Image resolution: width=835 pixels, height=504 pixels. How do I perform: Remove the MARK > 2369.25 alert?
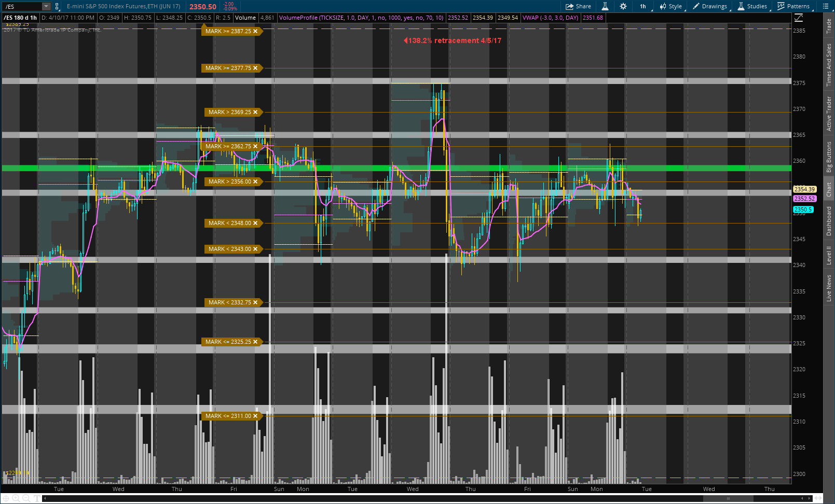(255, 112)
